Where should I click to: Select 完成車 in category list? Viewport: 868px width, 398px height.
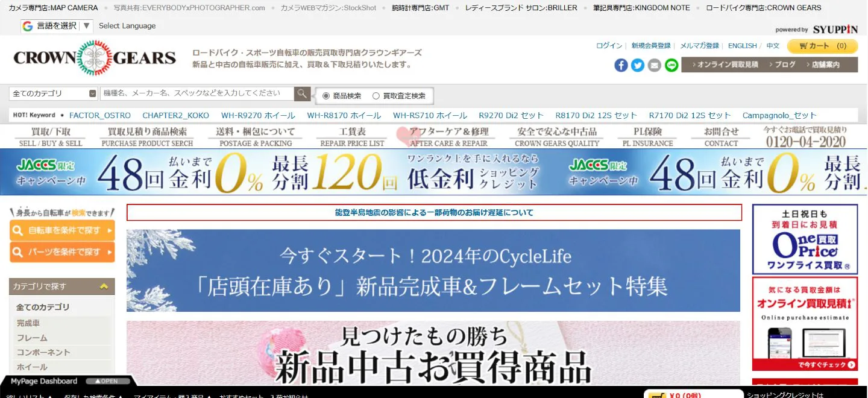point(28,323)
